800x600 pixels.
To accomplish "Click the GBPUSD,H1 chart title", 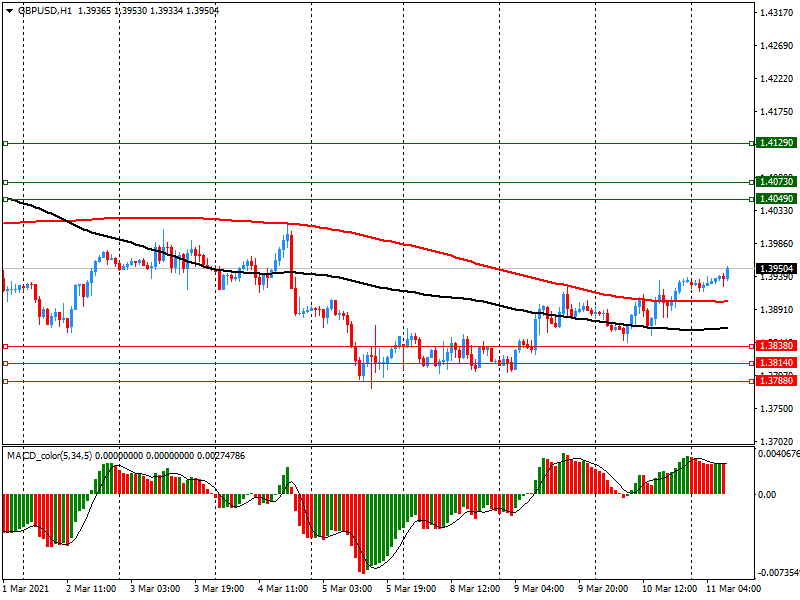I will 45,10.
